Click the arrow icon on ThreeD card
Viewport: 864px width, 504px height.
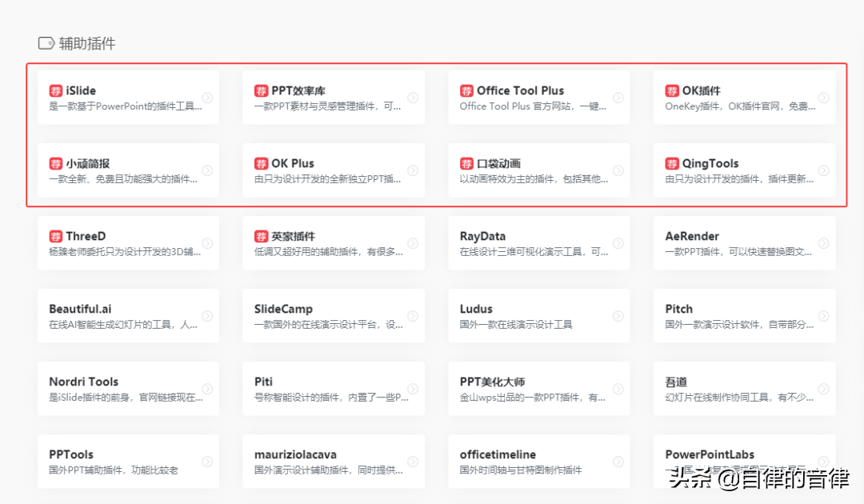point(207,243)
